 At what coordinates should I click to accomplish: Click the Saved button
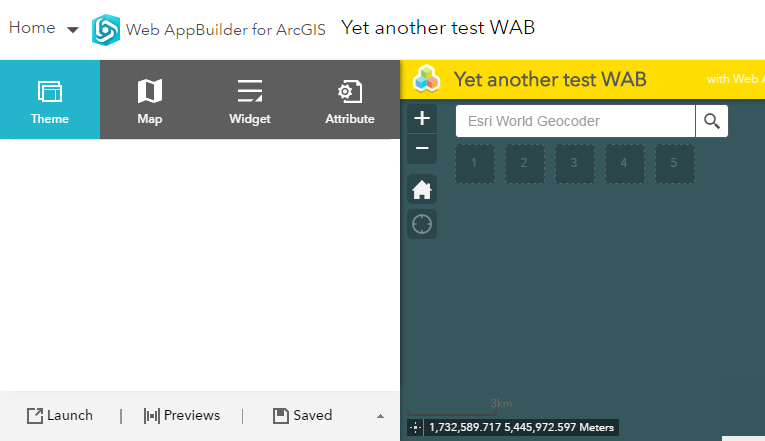click(302, 415)
